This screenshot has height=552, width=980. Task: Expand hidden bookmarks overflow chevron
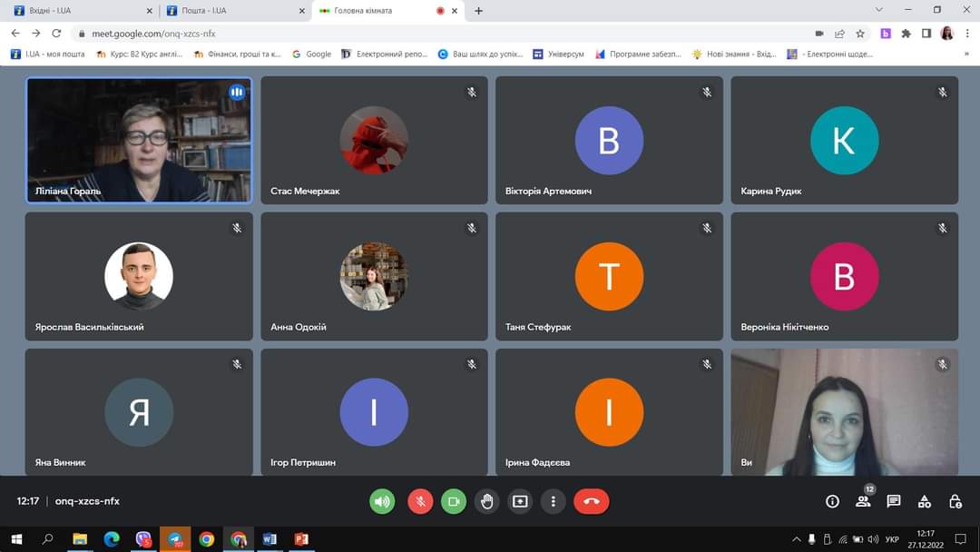click(966, 54)
